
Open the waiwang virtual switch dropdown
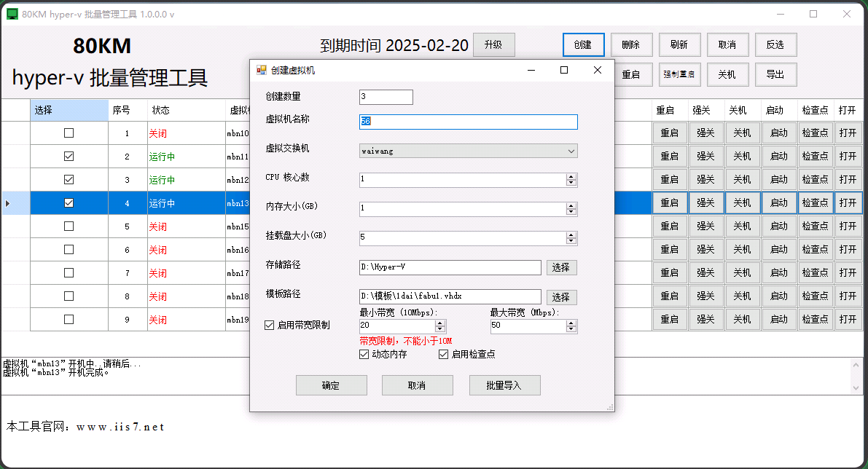571,151
